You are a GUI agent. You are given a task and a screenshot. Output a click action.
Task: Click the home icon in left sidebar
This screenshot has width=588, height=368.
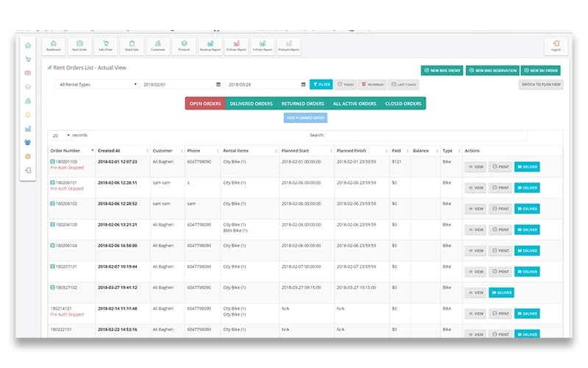pyautogui.click(x=28, y=46)
